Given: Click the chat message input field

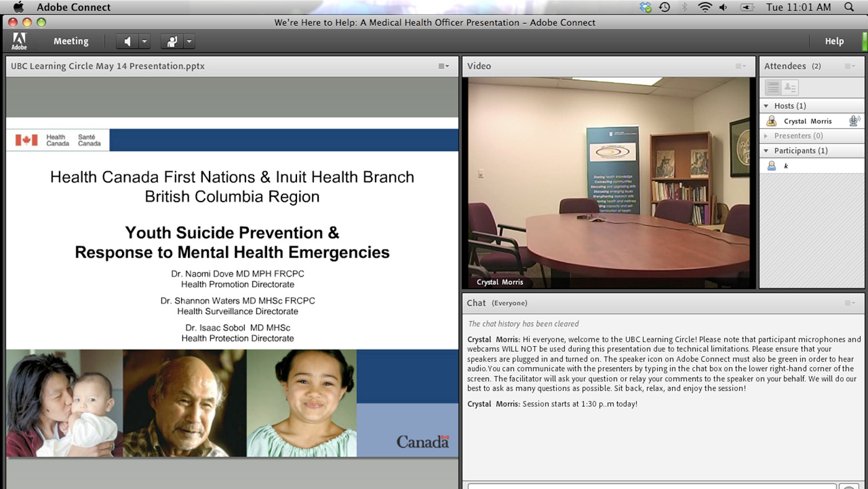Looking at the screenshot, I should click(651, 485).
